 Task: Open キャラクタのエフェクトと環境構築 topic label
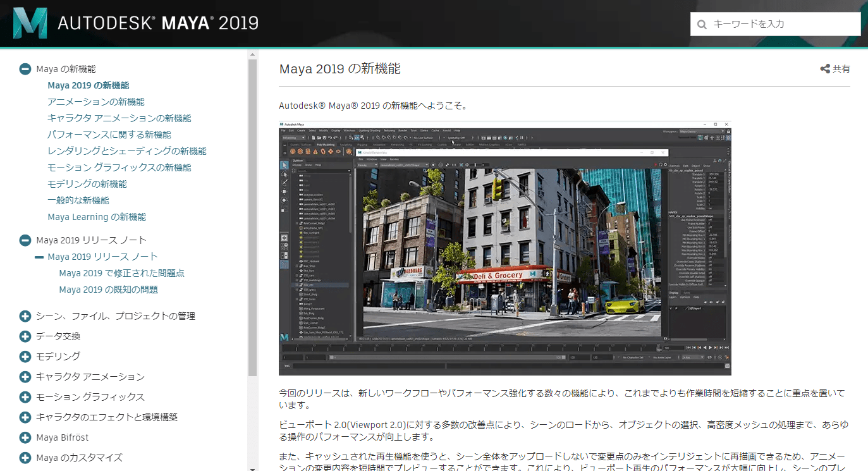click(x=107, y=417)
